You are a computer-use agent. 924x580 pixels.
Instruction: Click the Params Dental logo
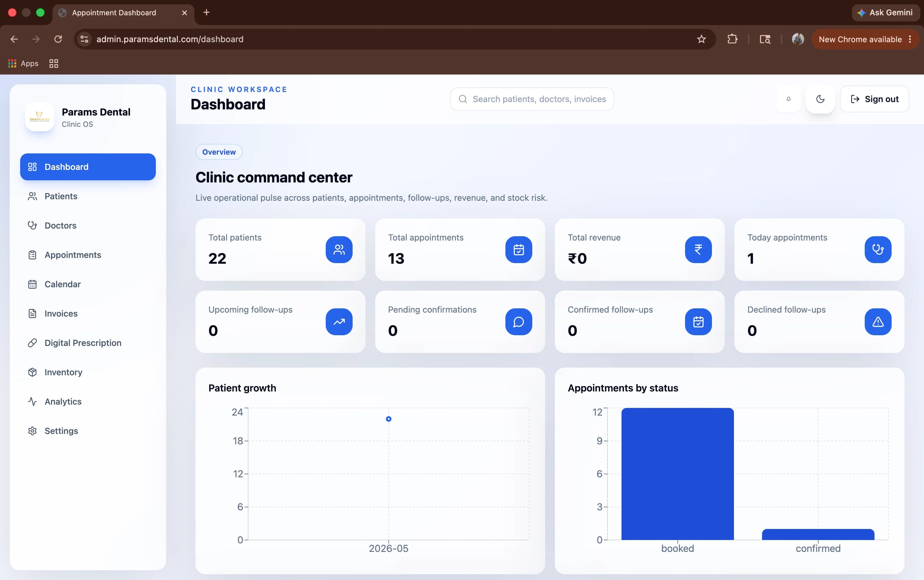tap(39, 117)
